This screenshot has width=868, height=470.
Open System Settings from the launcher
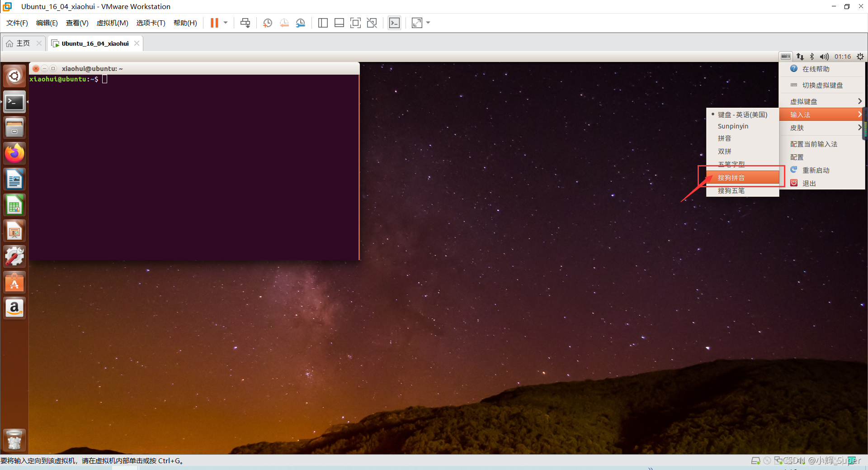tap(14, 256)
